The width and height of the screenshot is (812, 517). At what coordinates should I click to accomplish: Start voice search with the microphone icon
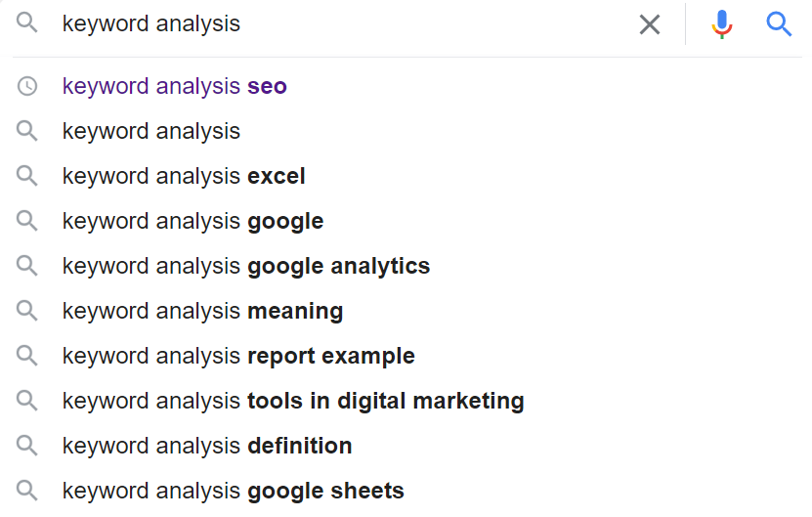click(722, 24)
